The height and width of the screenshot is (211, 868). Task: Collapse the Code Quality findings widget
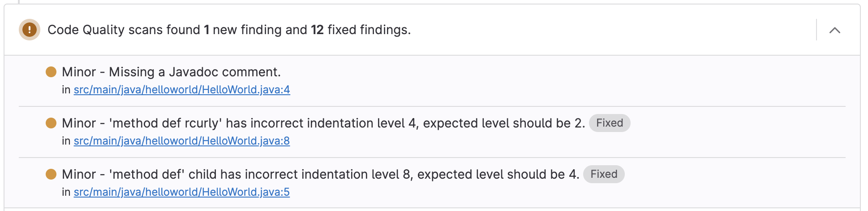point(834,30)
